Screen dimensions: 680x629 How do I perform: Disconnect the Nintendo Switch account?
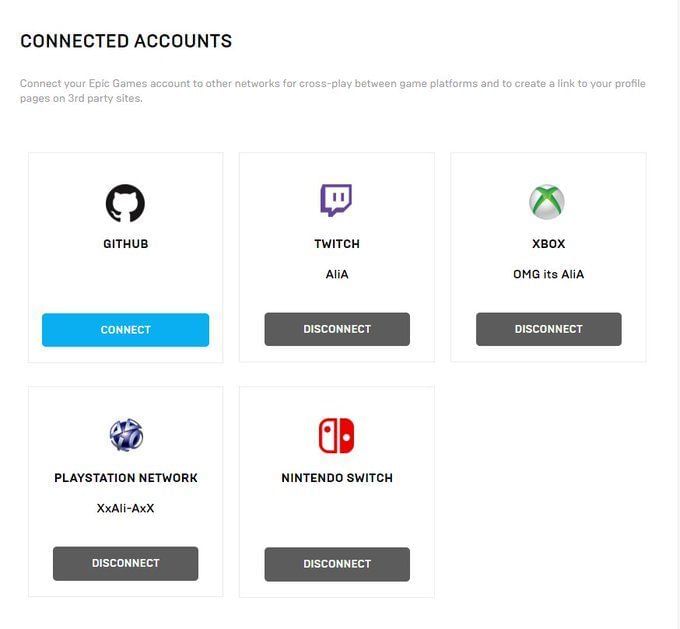pyautogui.click(x=337, y=564)
